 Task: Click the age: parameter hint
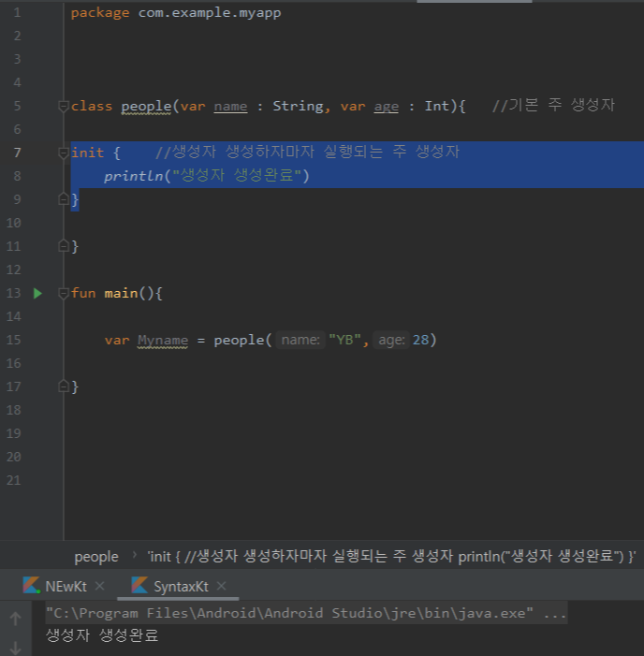click(391, 340)
